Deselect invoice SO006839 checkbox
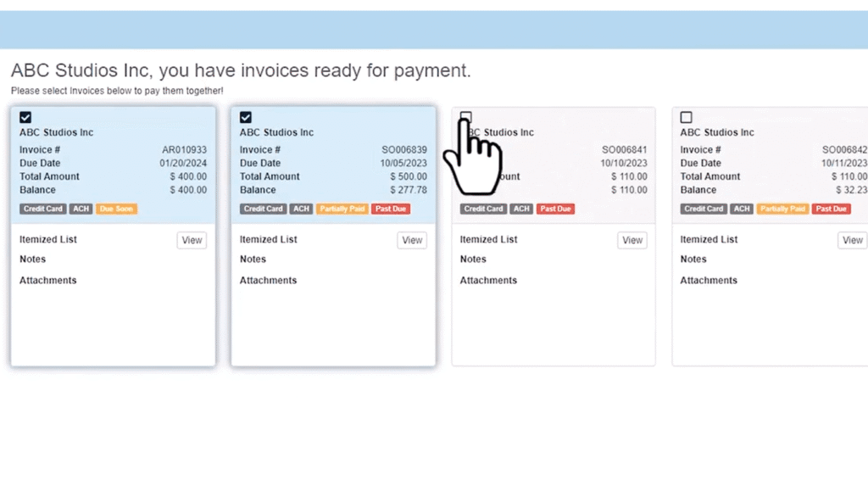This screenshot has height=480, width=868. [246, 117]
